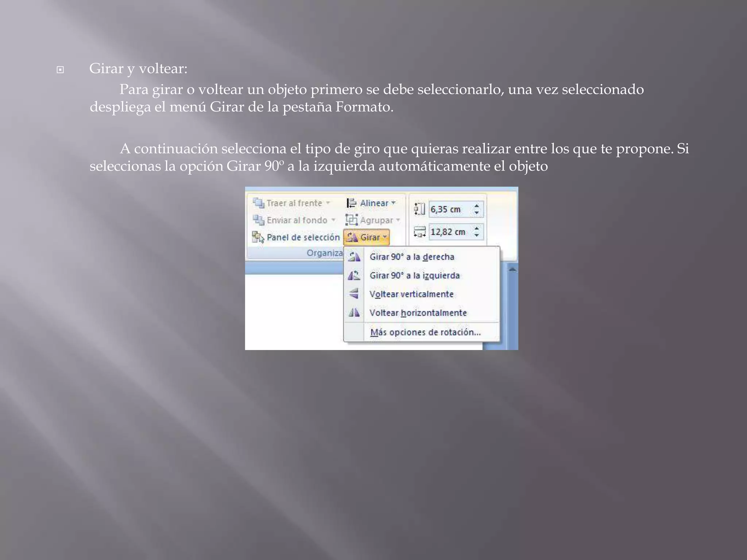This screenshot has height=560, width=747.
Task: Click the scrollbar up arrow beside menu
Action: [512, 270]
